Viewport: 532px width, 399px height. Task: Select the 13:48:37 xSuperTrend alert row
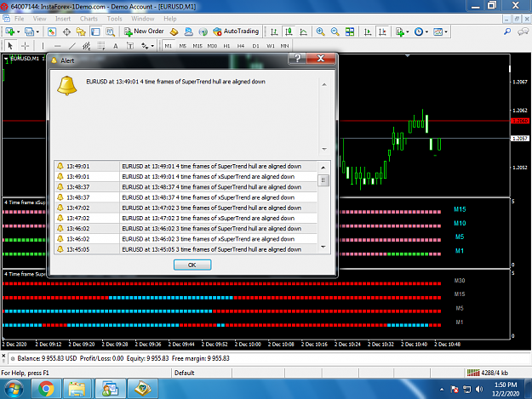[x=186, y=197]
